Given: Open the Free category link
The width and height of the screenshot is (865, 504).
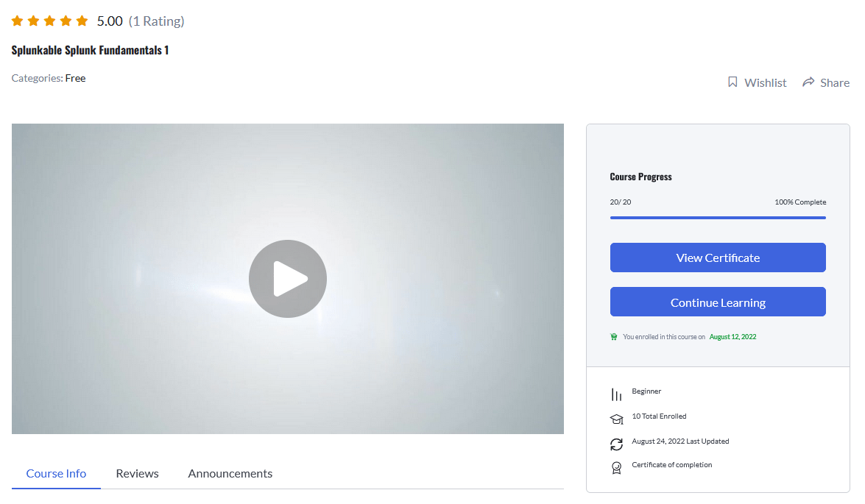Looking at the screenshot, I should pos(76,78).
